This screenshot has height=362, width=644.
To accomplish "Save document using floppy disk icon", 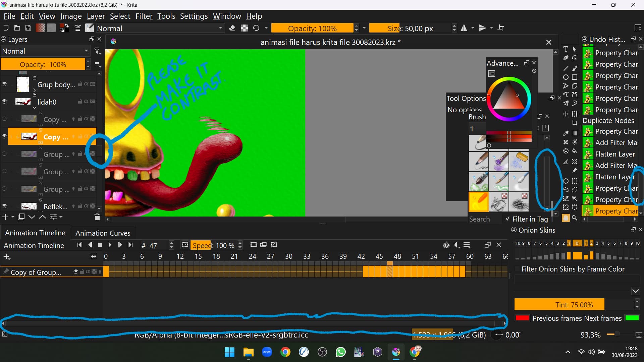I will (28, 28).
